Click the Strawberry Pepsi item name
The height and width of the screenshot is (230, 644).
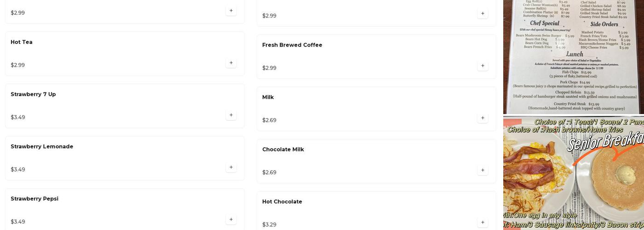34,199
